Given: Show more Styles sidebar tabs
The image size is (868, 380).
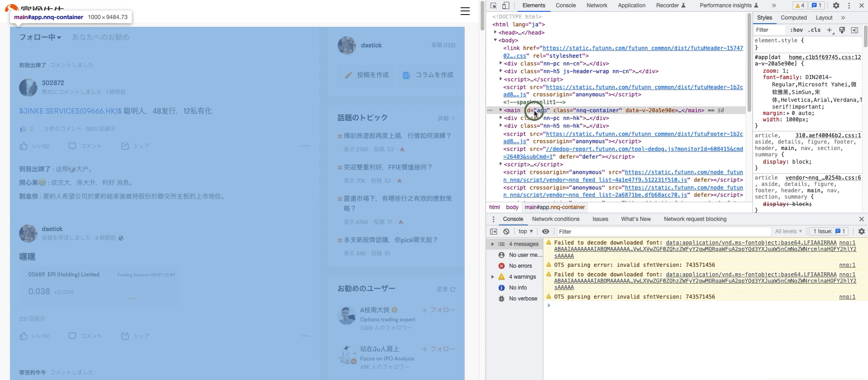Looking at the screenshot, I should point(843,18).
